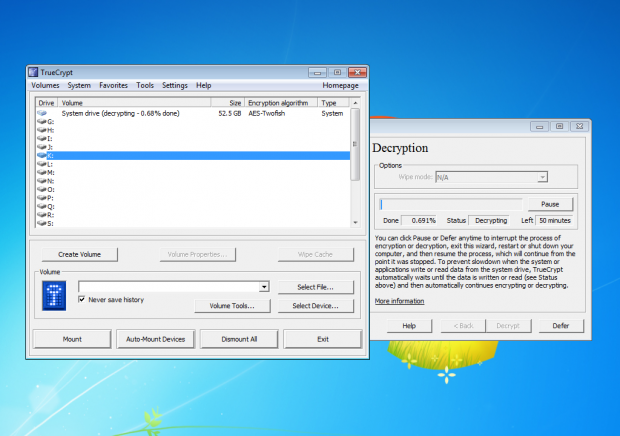Click the Defer button
Image resolution: width=620 pixels, height=436 pixels.
point(561,326)
